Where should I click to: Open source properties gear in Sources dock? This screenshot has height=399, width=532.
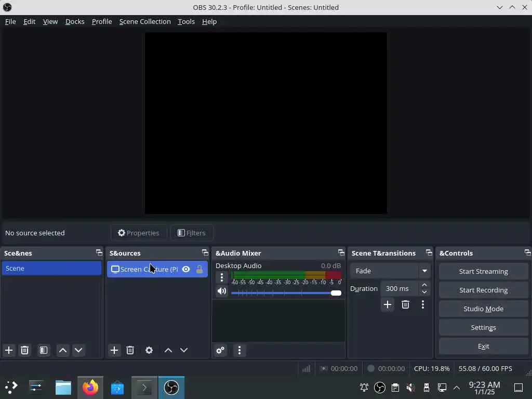(x=149, y=350)
